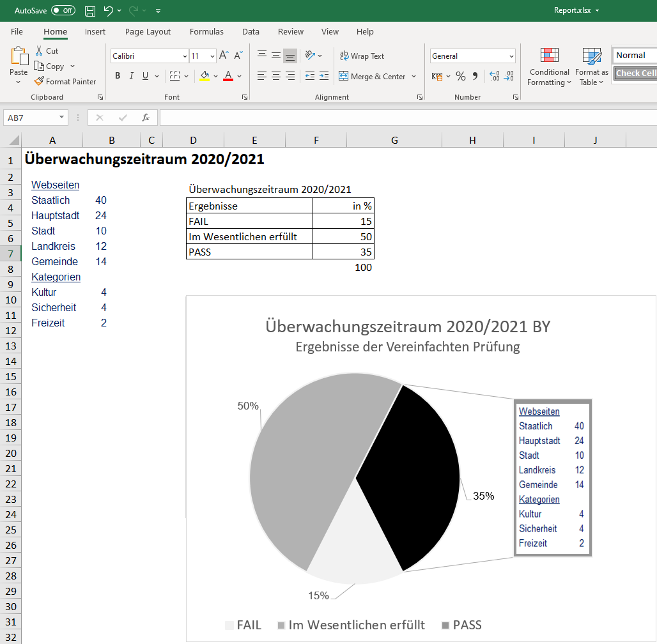The height and width of the screenshot is (644, 657).
Task: Apply the Check Cell style
Action: click(635, 73)
